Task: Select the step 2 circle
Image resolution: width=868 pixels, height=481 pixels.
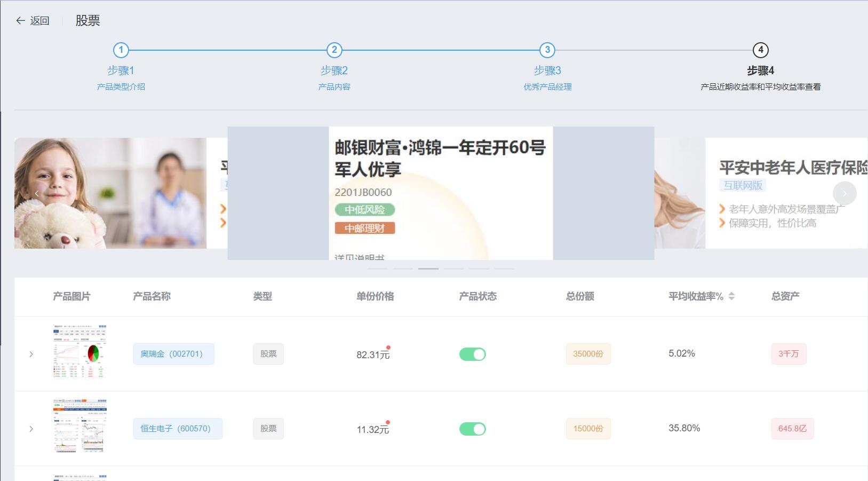Action: tap(335, 50)
